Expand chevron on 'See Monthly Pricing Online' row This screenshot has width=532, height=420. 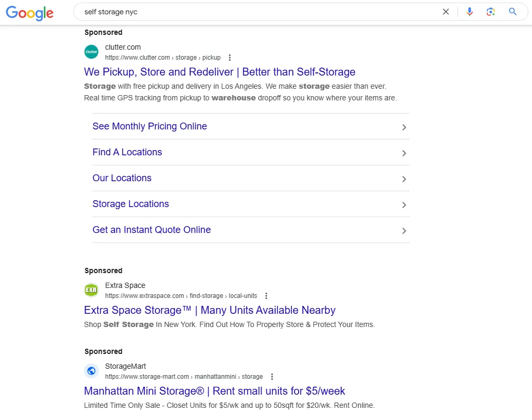point(404,127)
